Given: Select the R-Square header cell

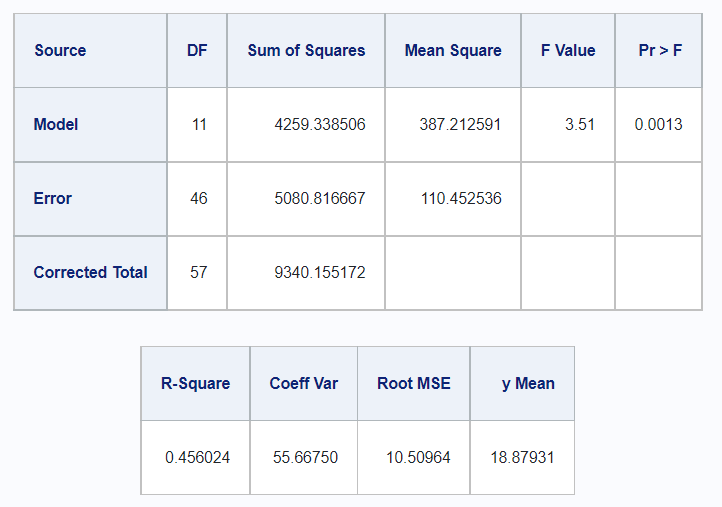Looking at the screenshot, I should tap(195, 384).
